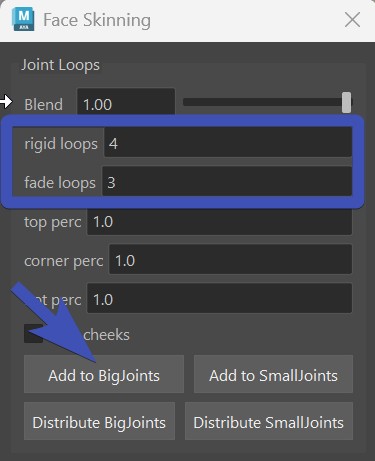Focus the bot perc value field
The width and height of the screenshot is (375, 461).
[x=219, y=298]
